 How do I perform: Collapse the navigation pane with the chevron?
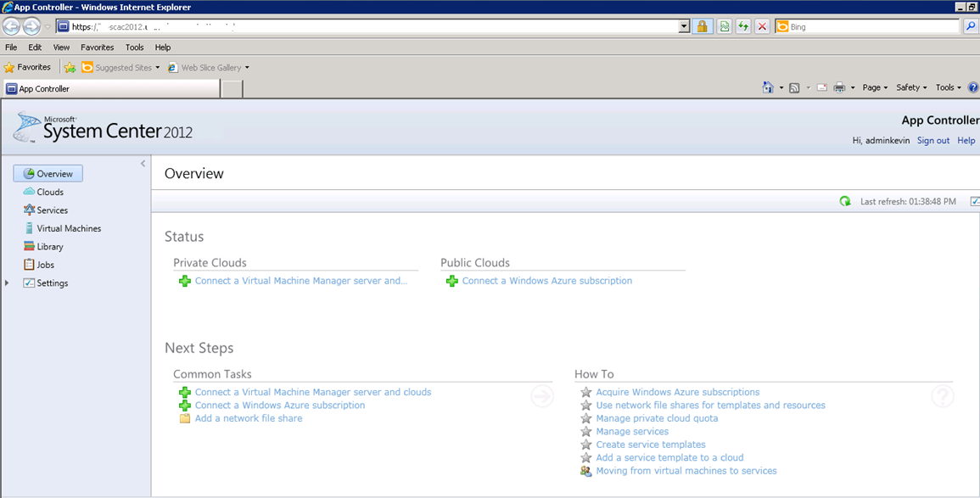point(143,164)
